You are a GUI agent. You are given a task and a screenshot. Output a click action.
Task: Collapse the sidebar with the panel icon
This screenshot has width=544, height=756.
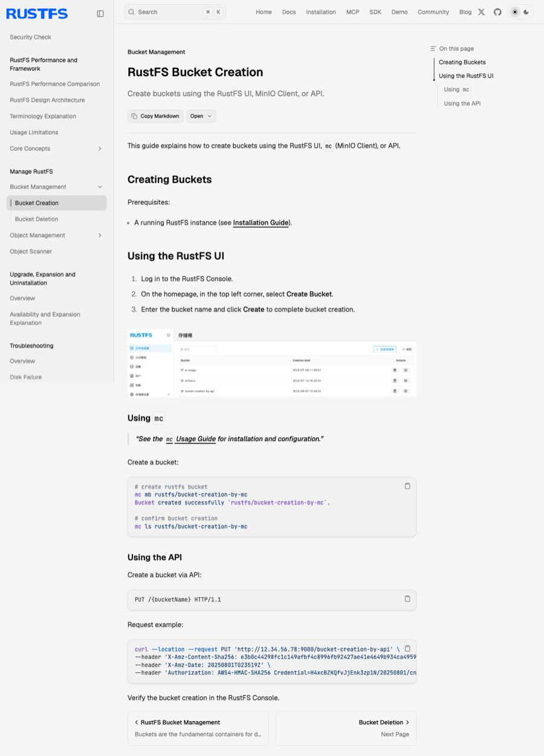click(x=100, y=13)
